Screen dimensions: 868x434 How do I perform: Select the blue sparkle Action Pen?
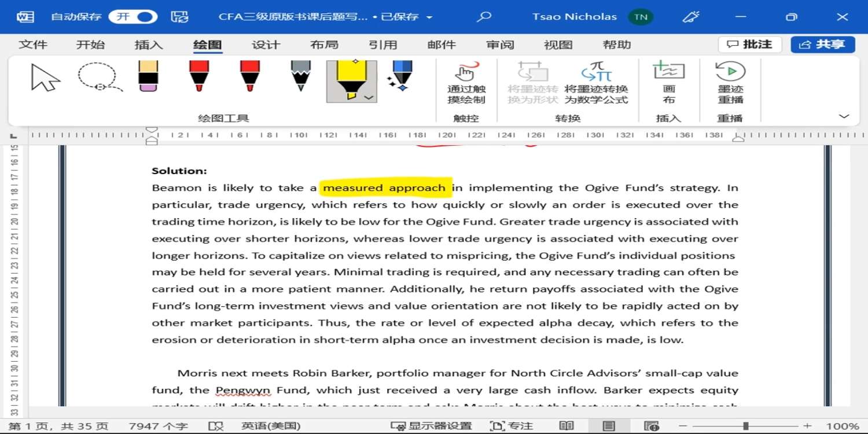coord(401,76)
